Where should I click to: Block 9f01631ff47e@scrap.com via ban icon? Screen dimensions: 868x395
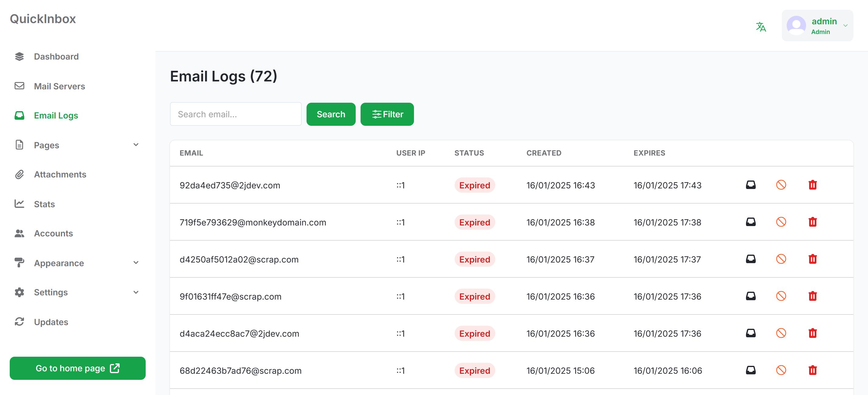781,296
